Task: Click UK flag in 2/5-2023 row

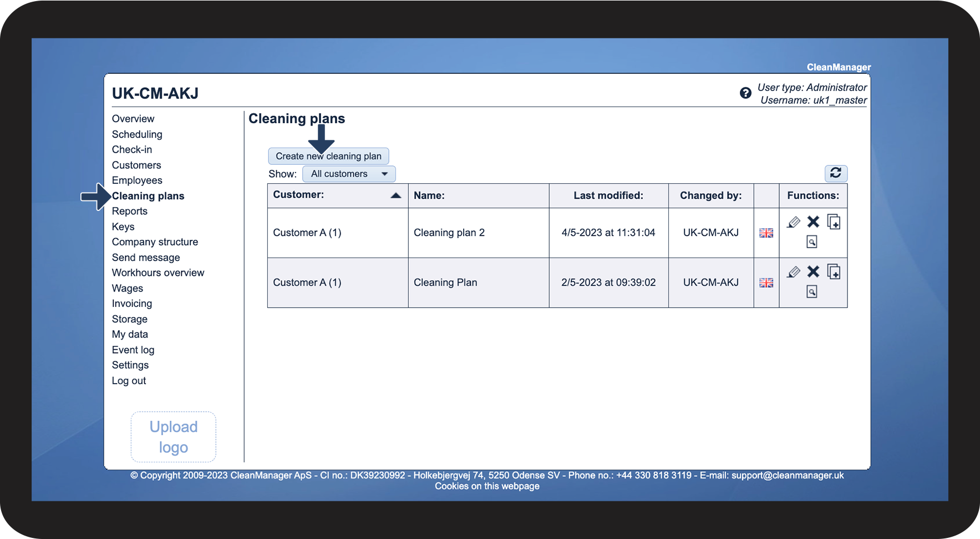Action: [766, 283]
